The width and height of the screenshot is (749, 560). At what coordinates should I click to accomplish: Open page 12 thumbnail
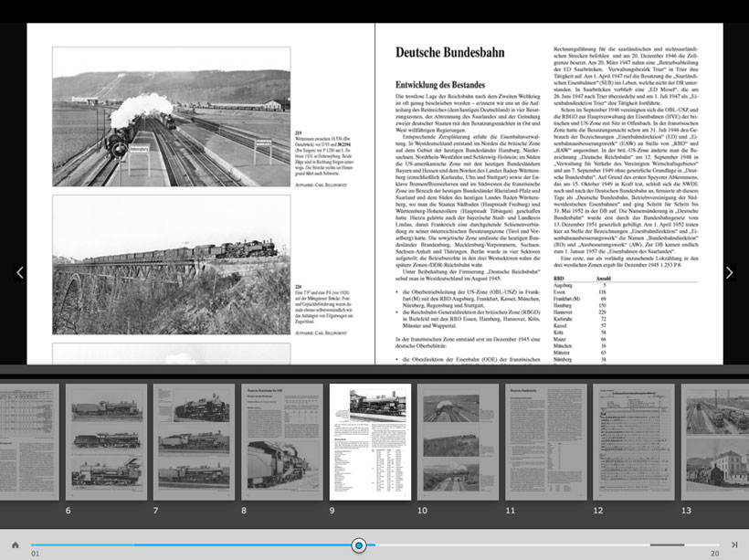point(634,442)
